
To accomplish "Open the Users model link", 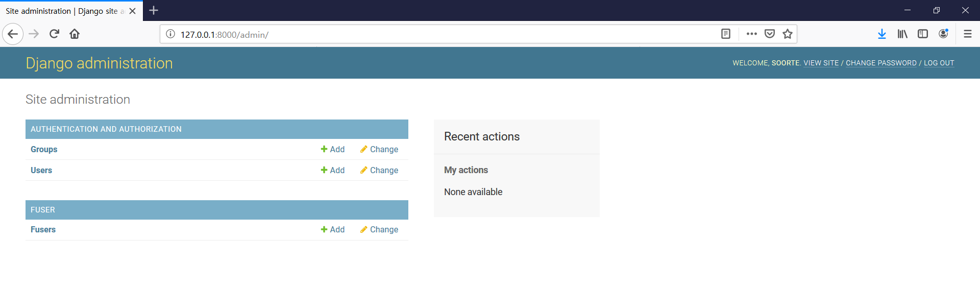I will pos(41,171).
